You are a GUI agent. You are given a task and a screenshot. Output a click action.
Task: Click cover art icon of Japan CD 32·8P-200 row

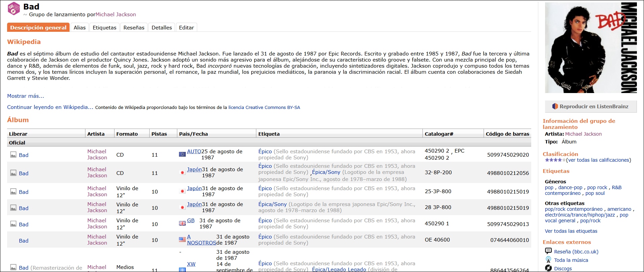(x=13, y=173)
